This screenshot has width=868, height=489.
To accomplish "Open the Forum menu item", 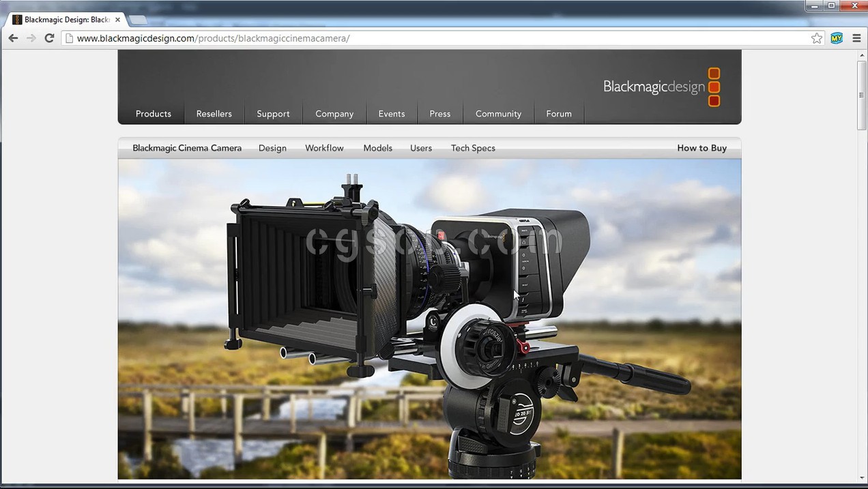I will coord(559,114).
